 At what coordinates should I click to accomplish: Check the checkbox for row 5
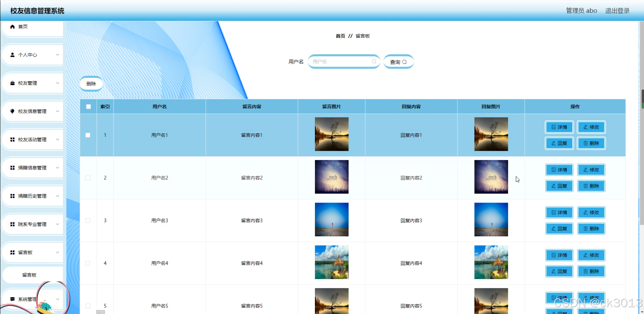point(88,306)
